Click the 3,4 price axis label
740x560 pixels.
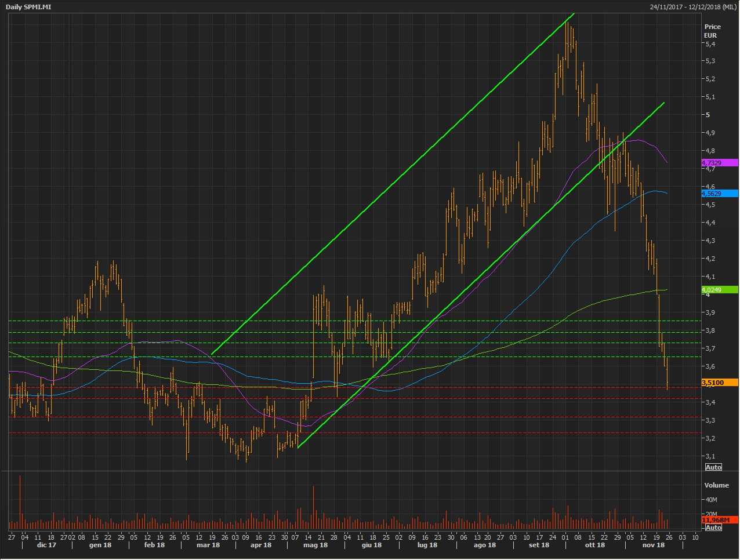coord(710,402)
